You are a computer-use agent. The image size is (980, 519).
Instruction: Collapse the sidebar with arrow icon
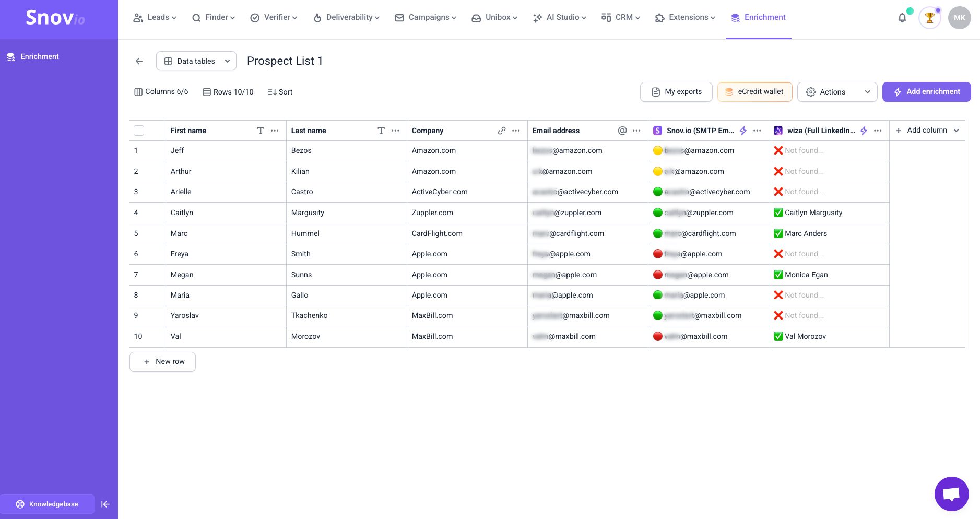point(105,504)
